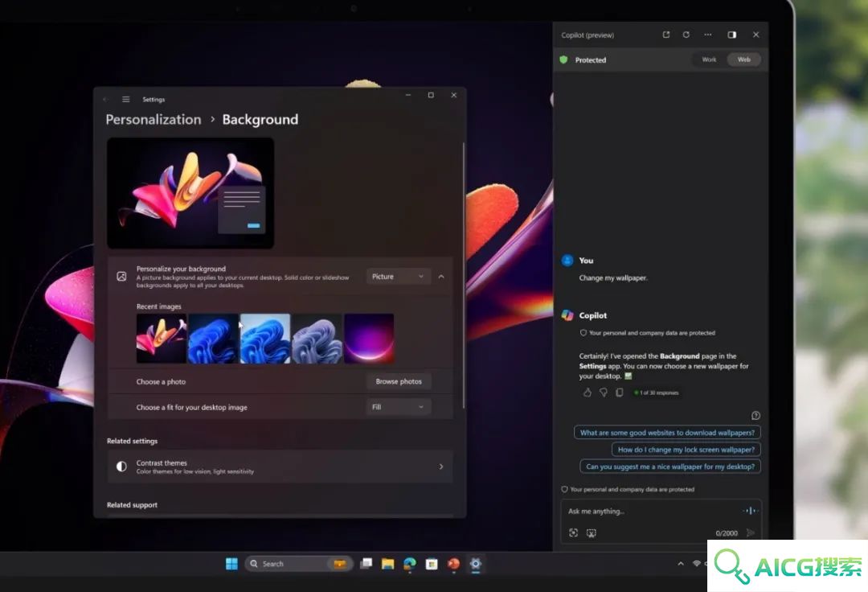Click the 'Recent images' label
868x592 pixels.
159,306
